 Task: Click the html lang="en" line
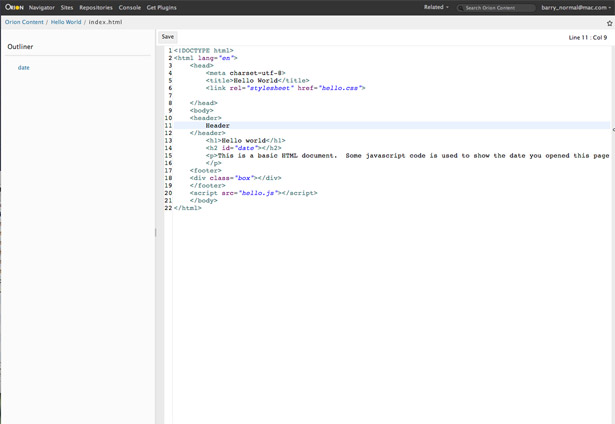click(x=206, y=58)
